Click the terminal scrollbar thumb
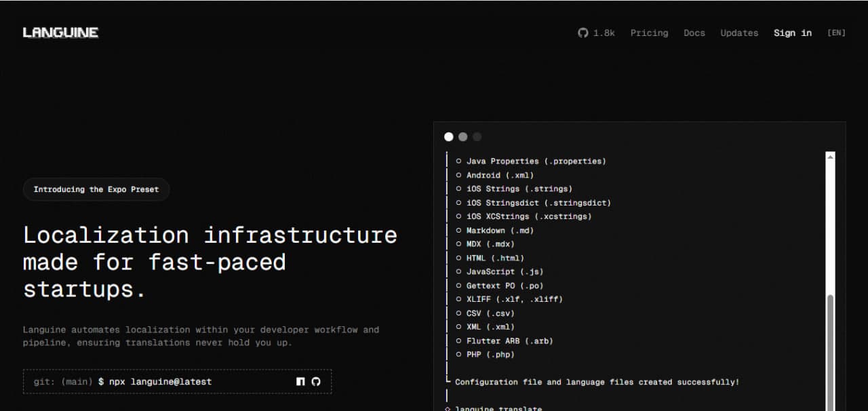Viewport: 868px width, 411px height. [x=830, y=353]
